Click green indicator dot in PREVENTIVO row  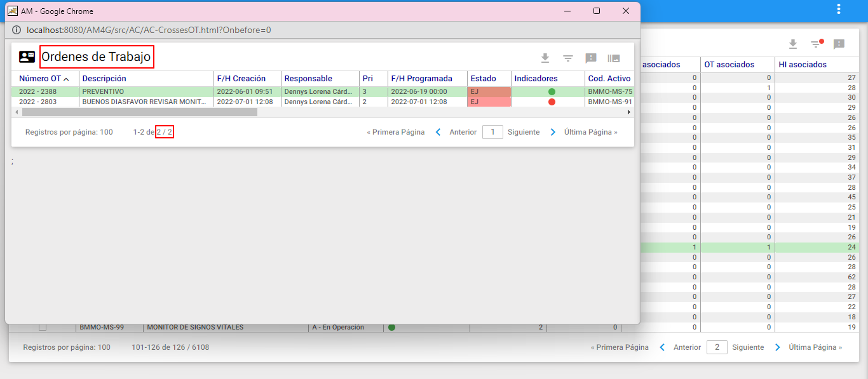552,92
